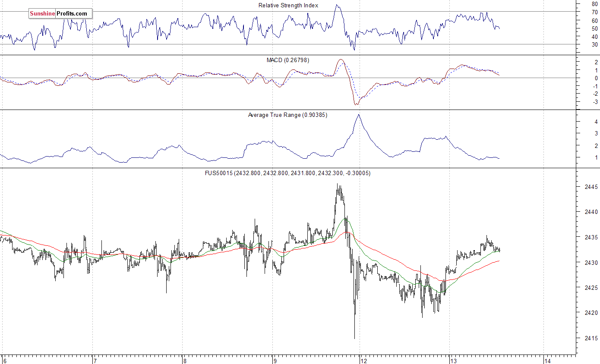This screenshot has width=600, height=364.
Task: Click date label 8 on time axis
Action: click(184, 361)
